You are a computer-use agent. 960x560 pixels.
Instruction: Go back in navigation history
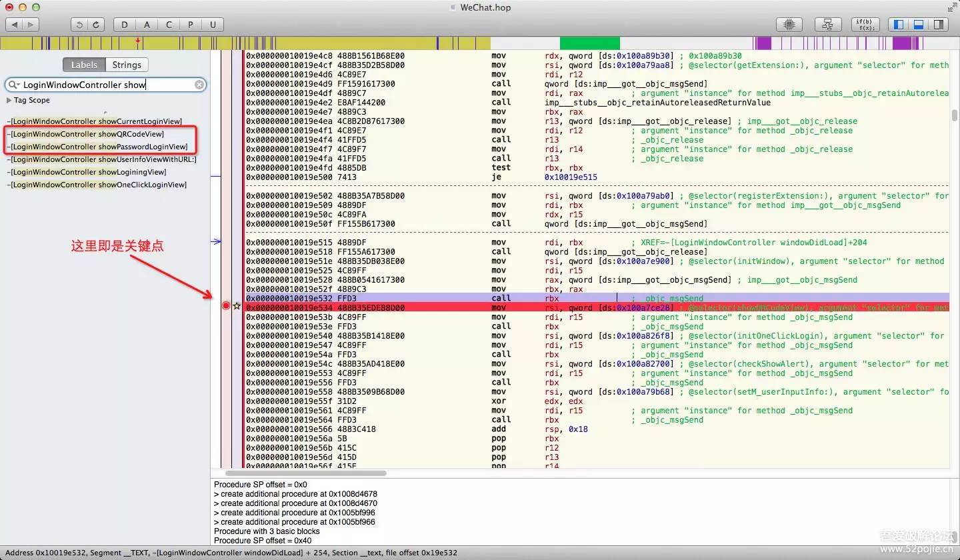click(x=14, y=25)
